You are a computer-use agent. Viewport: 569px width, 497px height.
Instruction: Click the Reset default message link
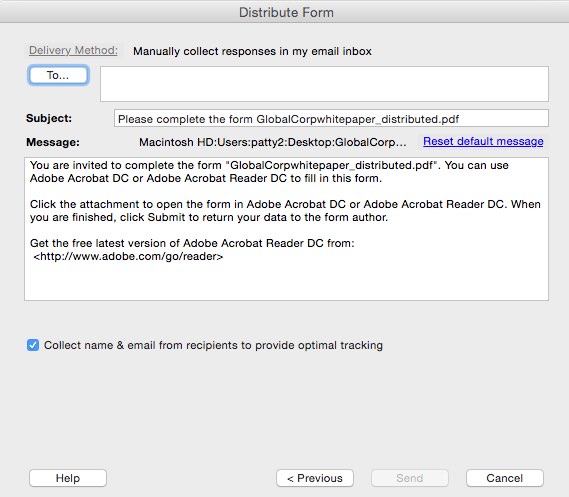[x=483, y=141]
